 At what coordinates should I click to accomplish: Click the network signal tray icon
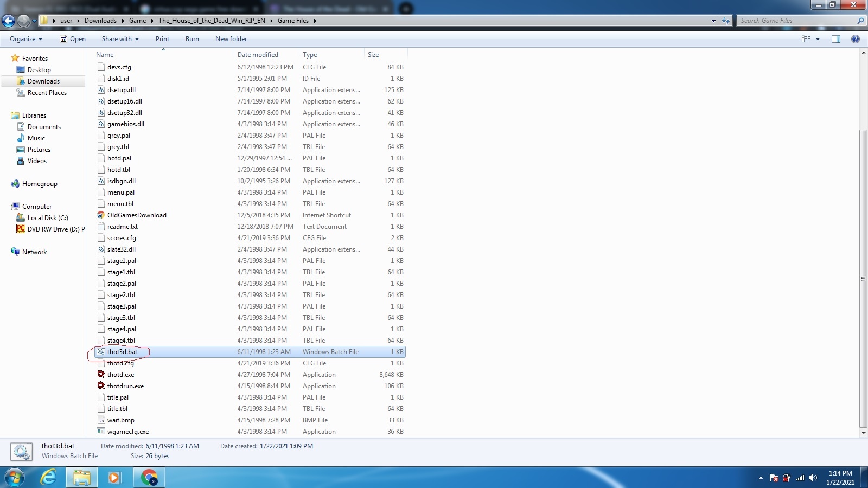click(800, 478)
